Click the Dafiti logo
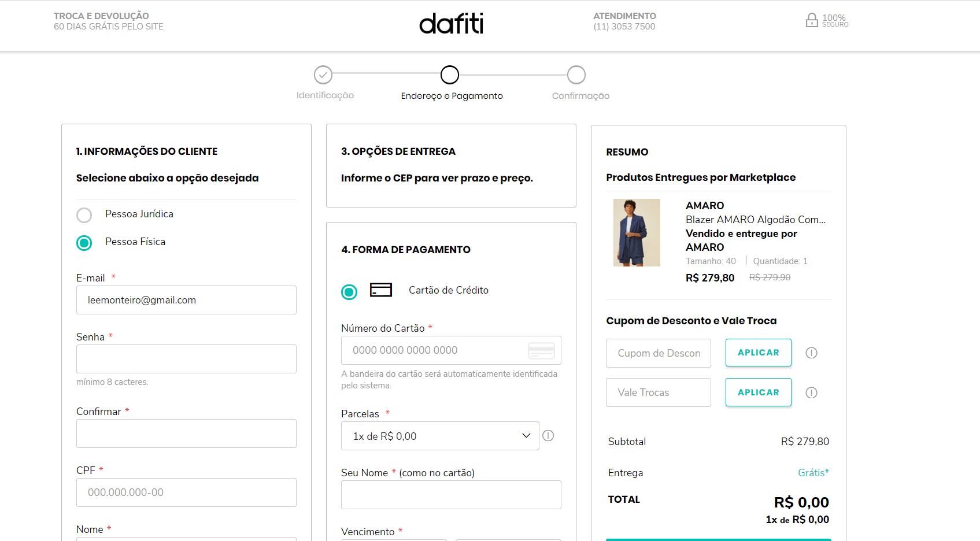 (x=451, y=24)
